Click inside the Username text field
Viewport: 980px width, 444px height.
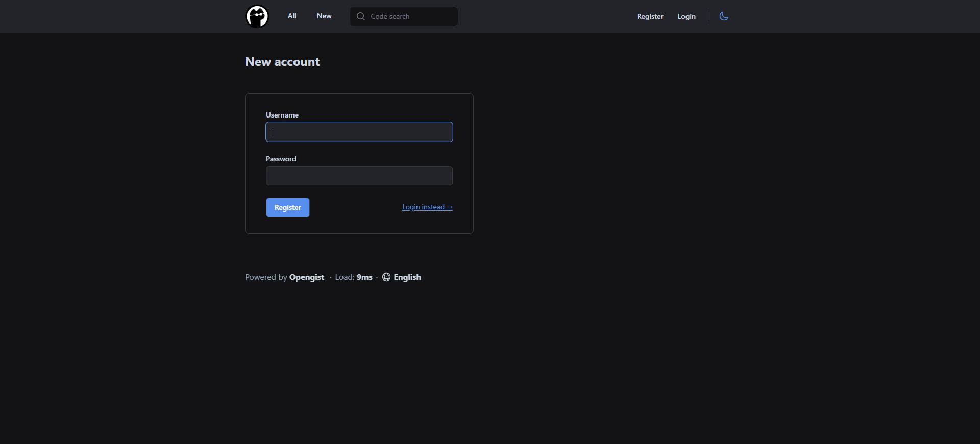359,132
